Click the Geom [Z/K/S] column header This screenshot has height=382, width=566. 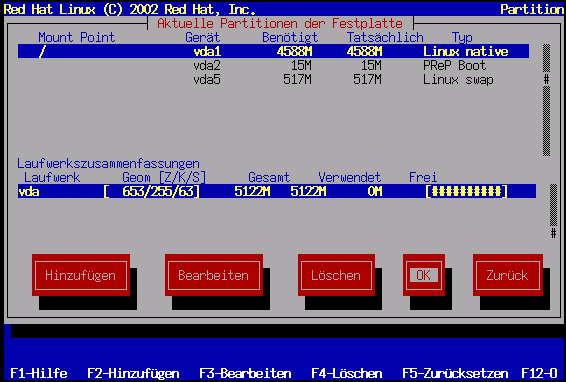(164, 177)
